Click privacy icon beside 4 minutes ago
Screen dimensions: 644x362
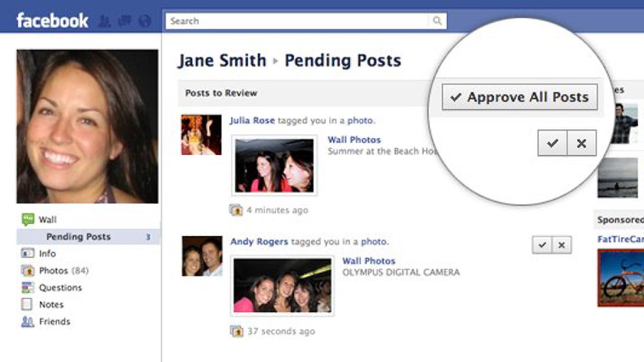pos(236,210)
